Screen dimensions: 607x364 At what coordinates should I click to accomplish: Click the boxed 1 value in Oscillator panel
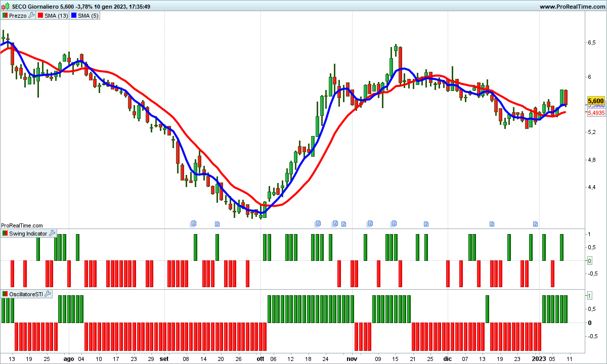(590, 295)
